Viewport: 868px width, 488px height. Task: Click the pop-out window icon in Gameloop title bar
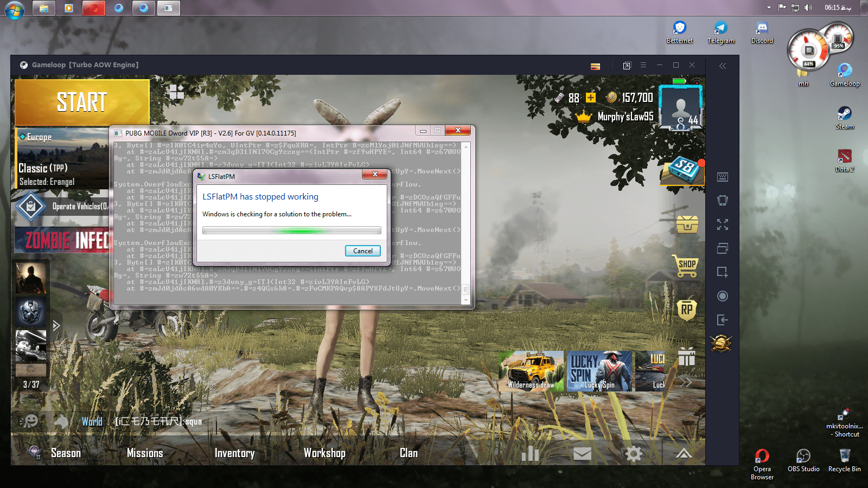pos(627,66)
